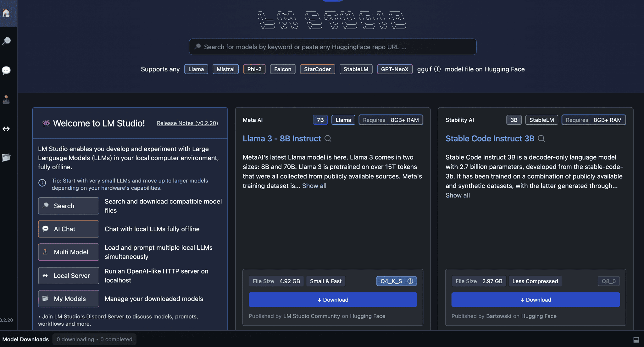Download Stable Code Instruct 3B model
The width and height of the screenshot is (644, 347).
click(536, 300)
